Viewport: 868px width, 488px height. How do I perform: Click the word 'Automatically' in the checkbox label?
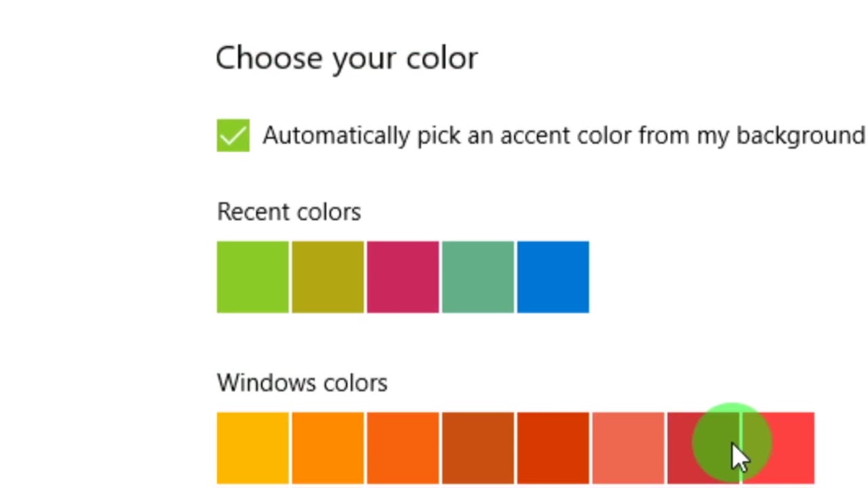point(336,136)
